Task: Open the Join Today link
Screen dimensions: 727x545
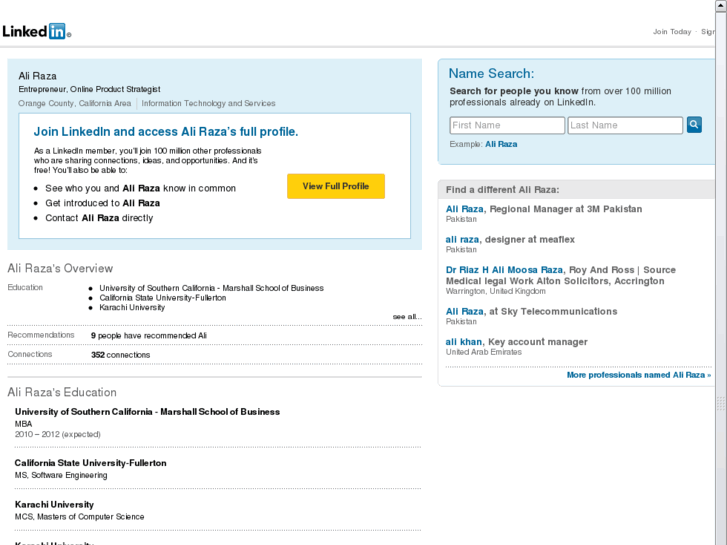Action: click(672, 32)
